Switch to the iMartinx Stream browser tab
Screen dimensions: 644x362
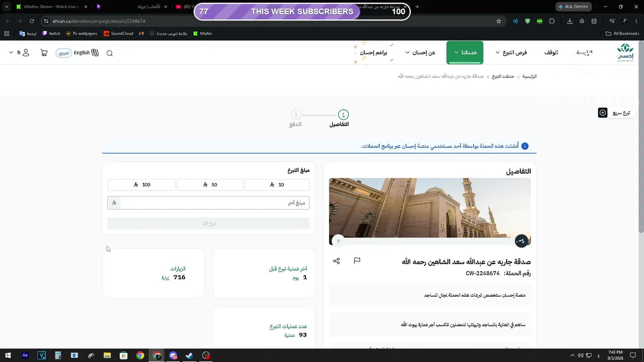point(51,7)
